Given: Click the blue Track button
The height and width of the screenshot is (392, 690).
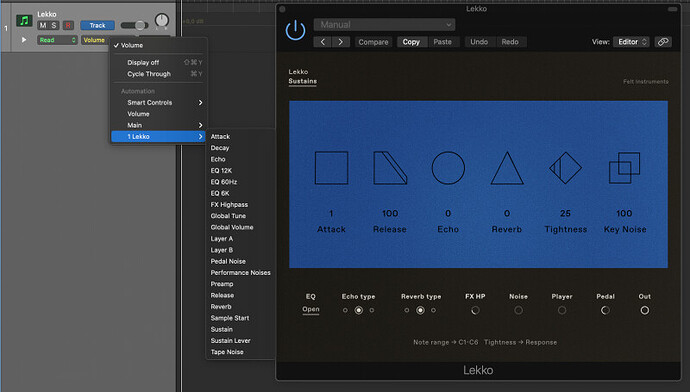Looking at the screenshot, I should pos(97,26).
